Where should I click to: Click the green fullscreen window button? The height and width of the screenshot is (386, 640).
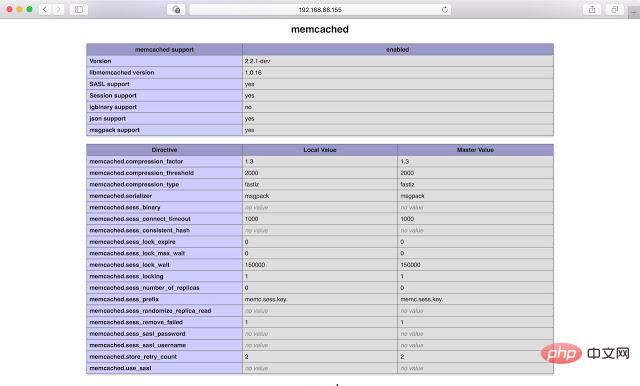tap(29, 9)
